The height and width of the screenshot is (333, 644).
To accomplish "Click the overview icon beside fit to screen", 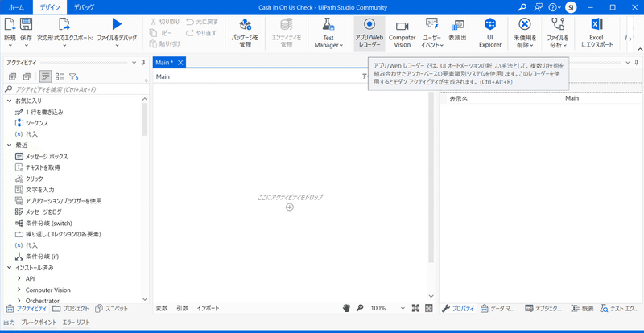I will click(x=429, y=308).
